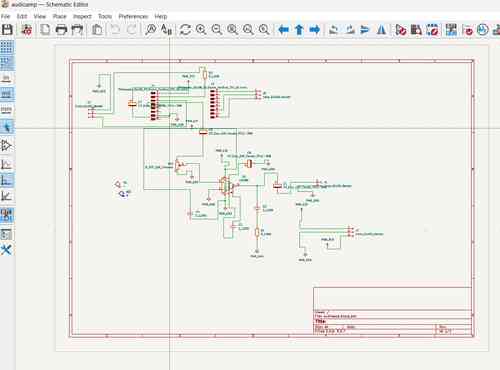Image resolution: width=500 pixels, height=370 pixels.
Task: Open the Tools menu
Action: [105, 16]
